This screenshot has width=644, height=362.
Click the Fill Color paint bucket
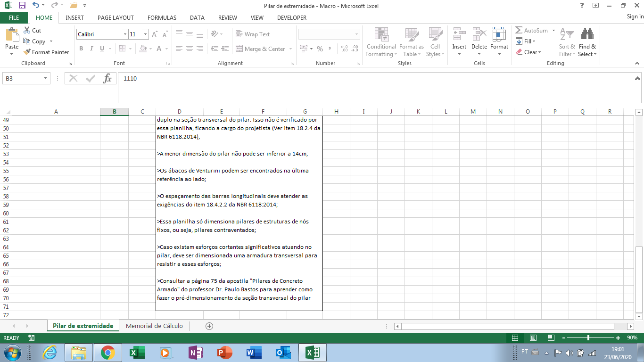point(143,49)
